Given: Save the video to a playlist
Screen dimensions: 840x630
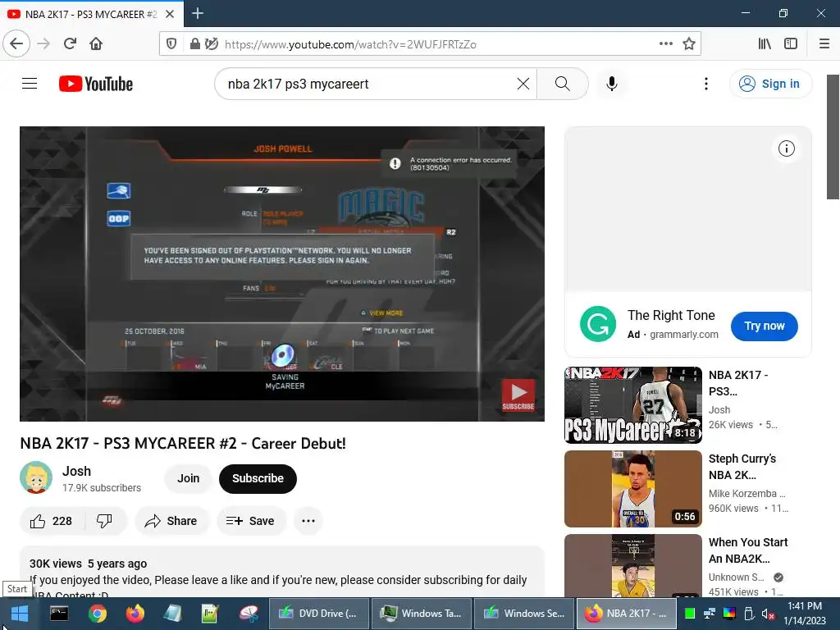Looking at the screenshot, I should [x=250, y=521].
